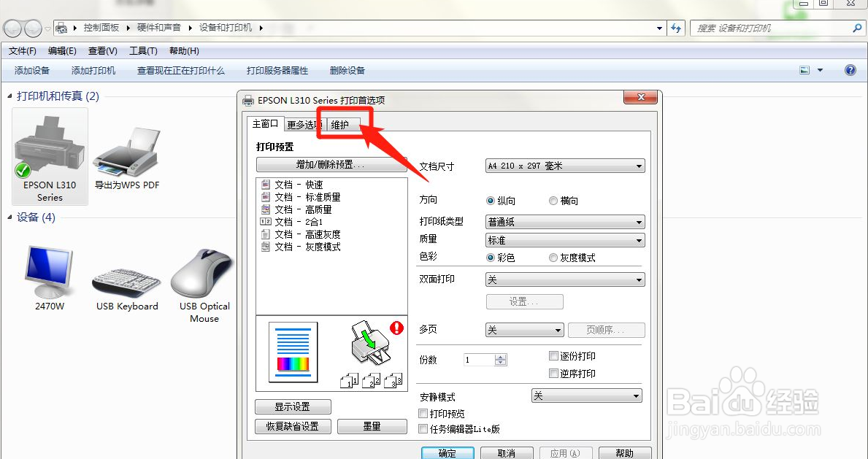Screen dimensions: 868x459
Task: Open the 文件(F) menu
Action: (x=22, y=51)
